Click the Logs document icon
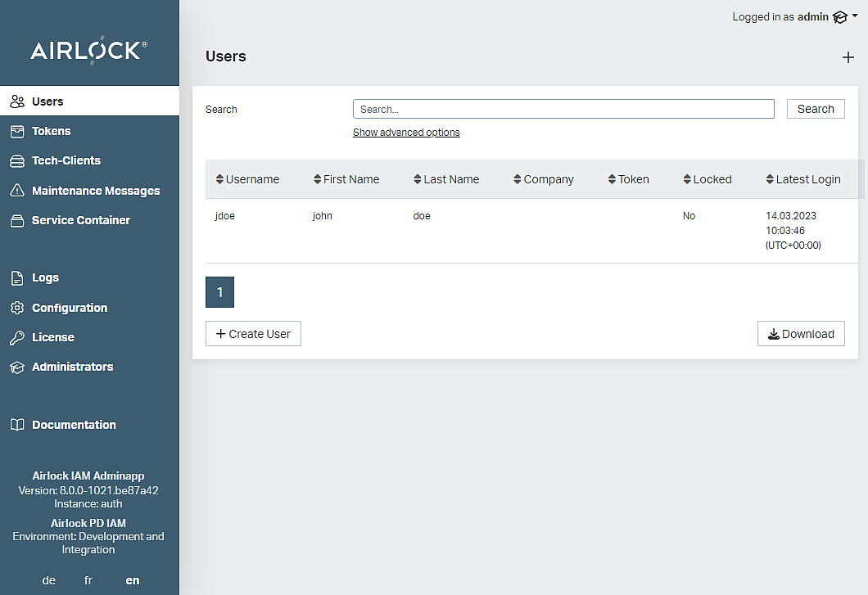 tap(16, 278)
